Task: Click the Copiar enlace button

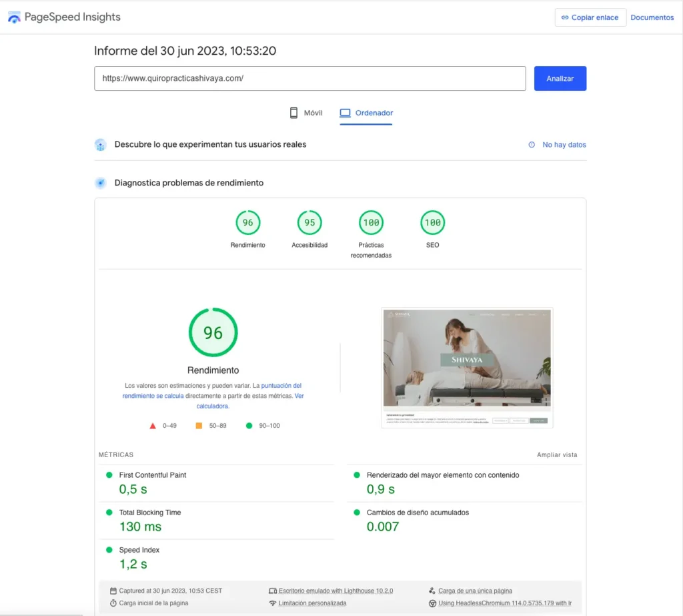Action: [590, 17]
